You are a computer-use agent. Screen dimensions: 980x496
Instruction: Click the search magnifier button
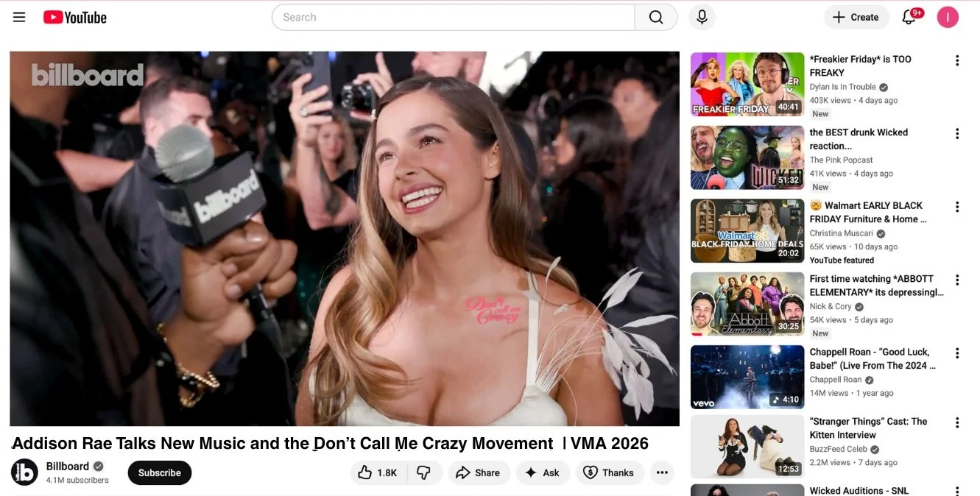pos(656,17)
